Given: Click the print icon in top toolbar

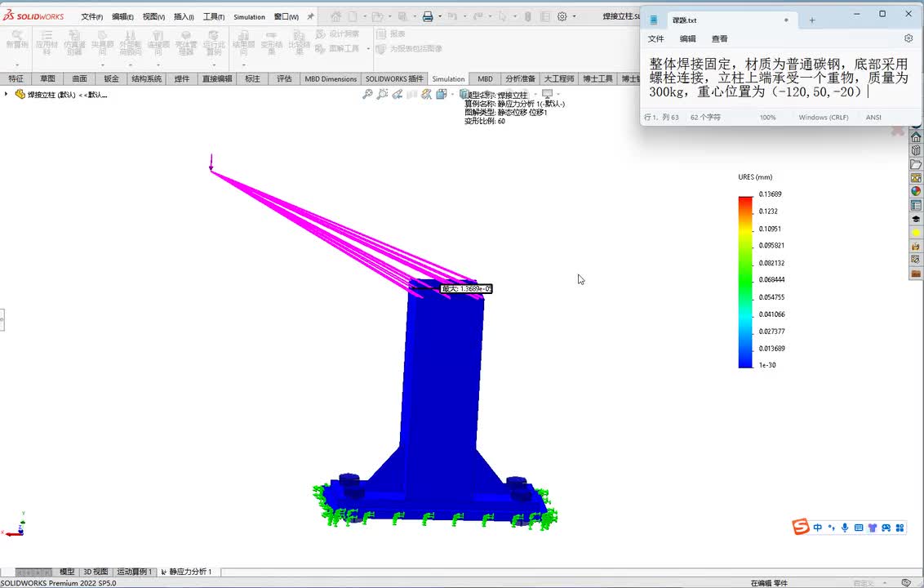Looking at the screenshot, I should click(427, 16).
